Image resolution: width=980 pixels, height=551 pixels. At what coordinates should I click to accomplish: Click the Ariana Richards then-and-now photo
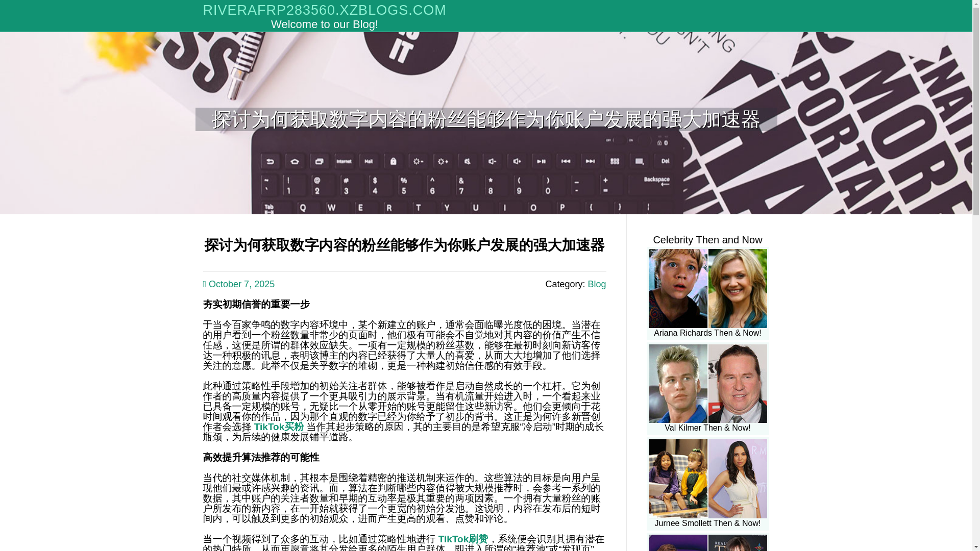[707, 288]
